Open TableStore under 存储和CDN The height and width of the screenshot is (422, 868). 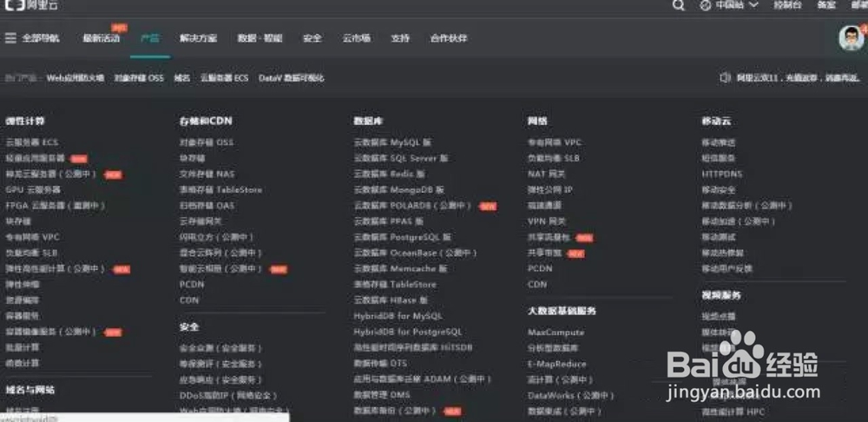[220, 189]
